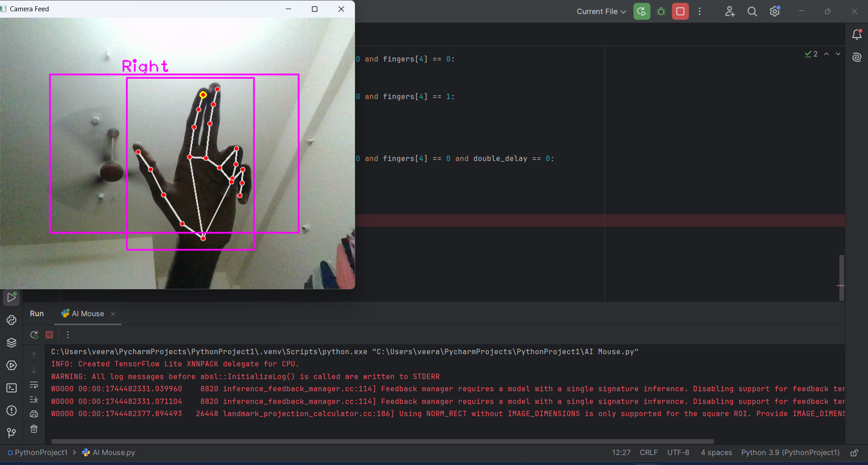
Task: Select the AI Mouse run tab
Action: [x=87, y=313]
